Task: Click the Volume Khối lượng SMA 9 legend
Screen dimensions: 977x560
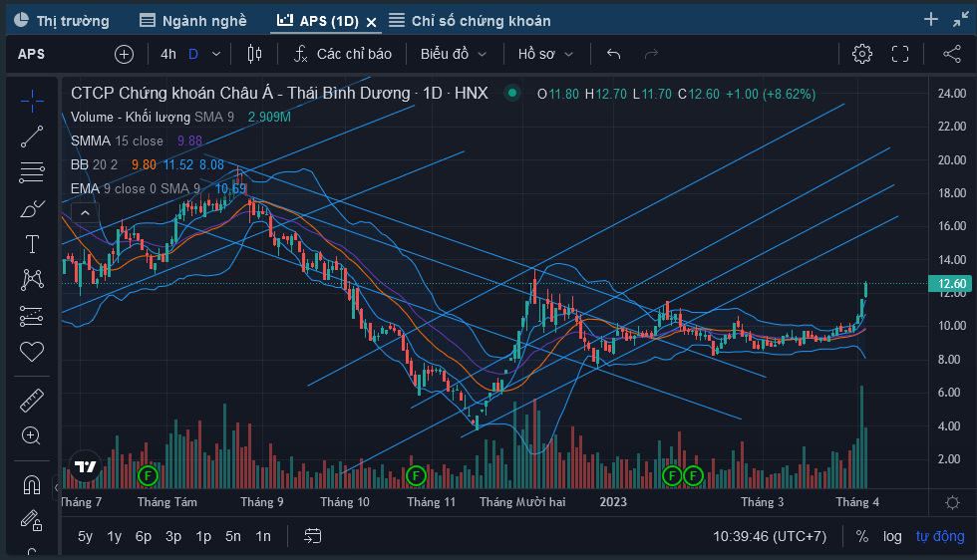Action: pos(153,118)
